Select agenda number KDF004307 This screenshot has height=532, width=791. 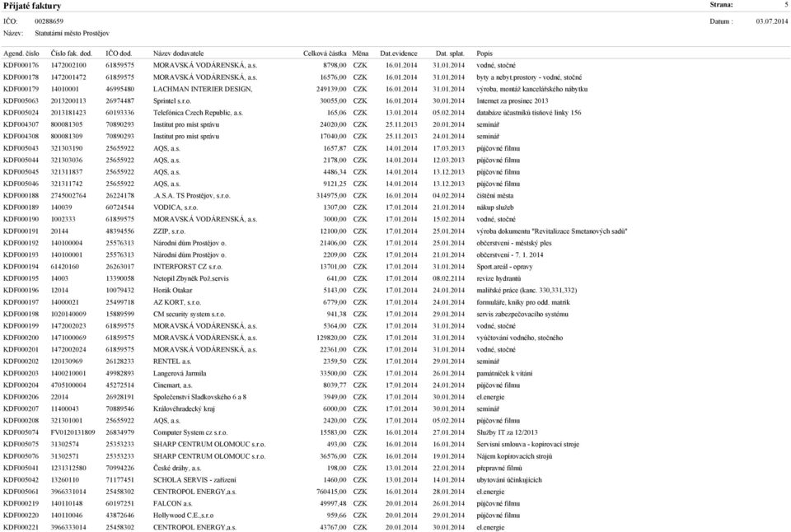coord(21,124)
